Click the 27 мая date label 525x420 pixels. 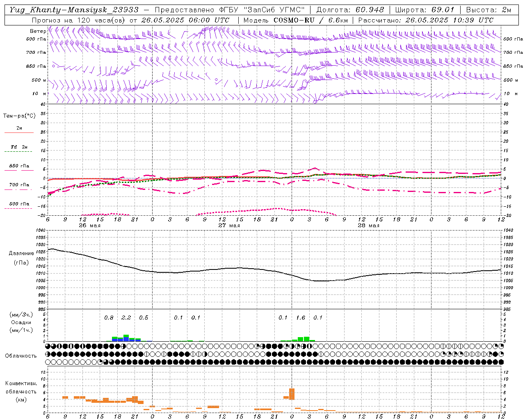click(x=229, y=226)
